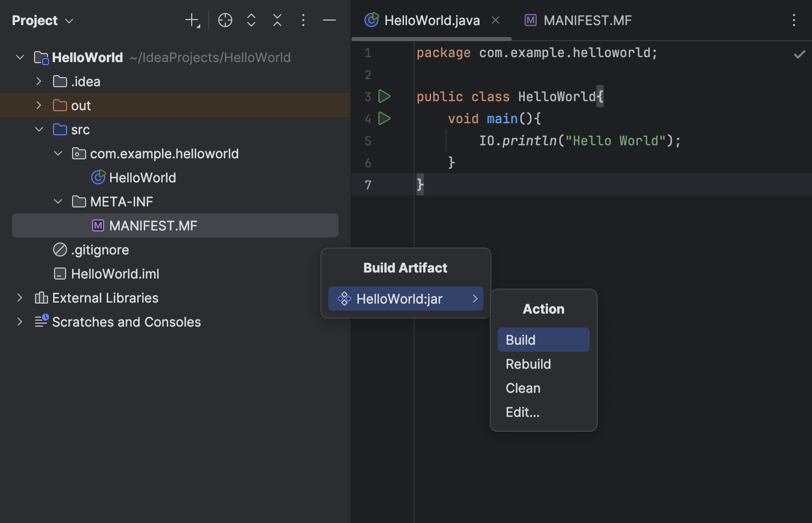Click Edit... to configure the artifact
812x523 pixels.
coord(523,412)
